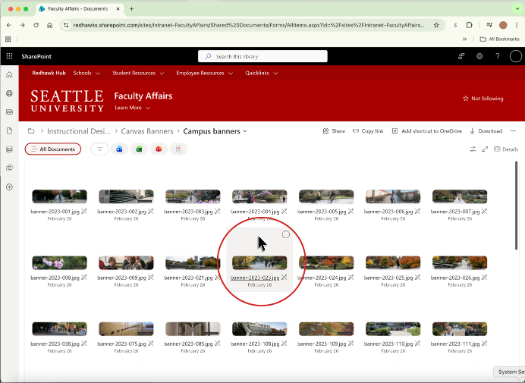This screenshot has height=383, width=525.
Task: Open the Campus banners folder dropdown
Action: pyautogui.click(x=245, y=131)
